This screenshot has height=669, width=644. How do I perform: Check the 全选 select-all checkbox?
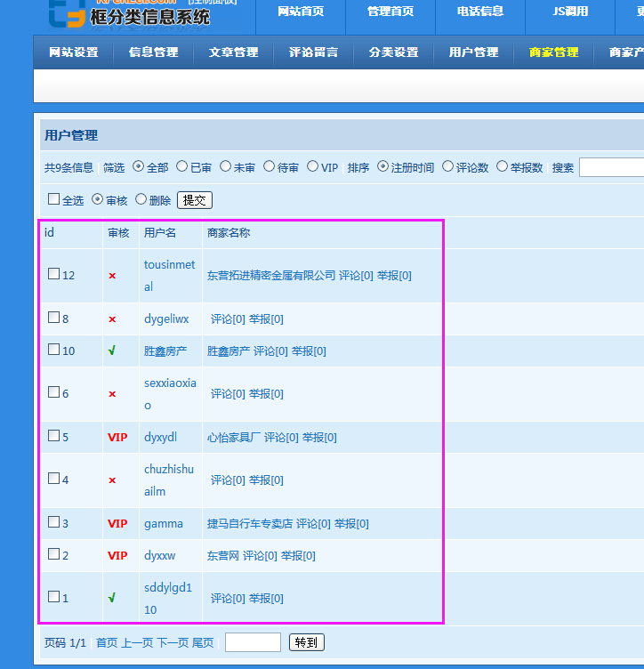54,199
